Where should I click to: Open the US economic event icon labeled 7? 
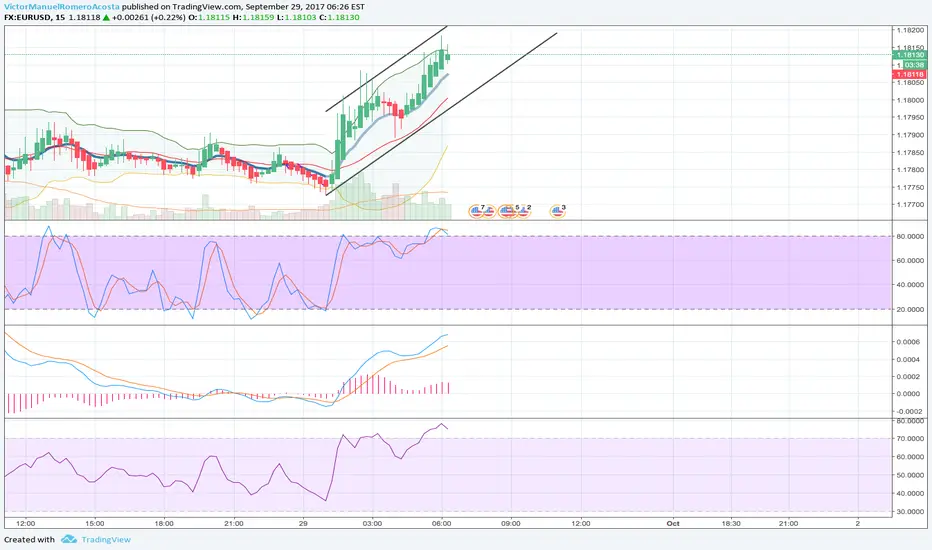pos(476,210)
